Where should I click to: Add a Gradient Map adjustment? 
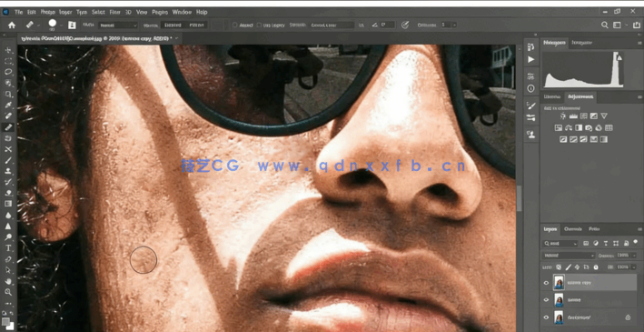pyautogui.click(x=604, y=139)
